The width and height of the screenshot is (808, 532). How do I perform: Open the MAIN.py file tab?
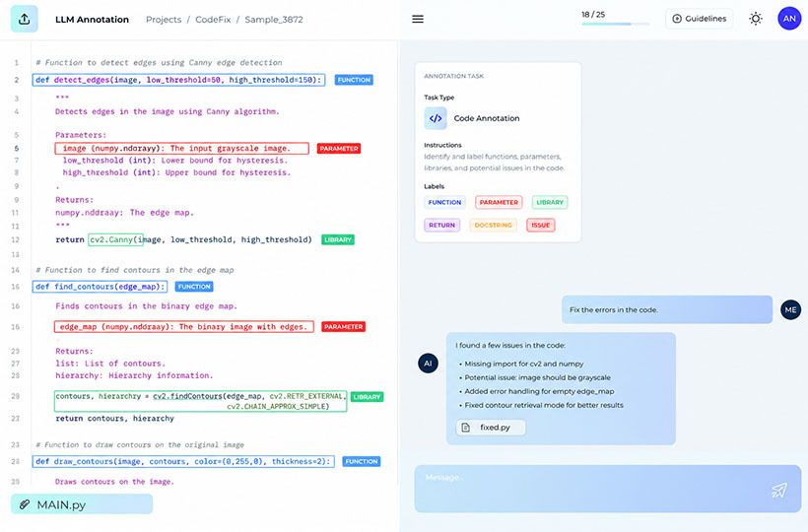tap(82, 504)
